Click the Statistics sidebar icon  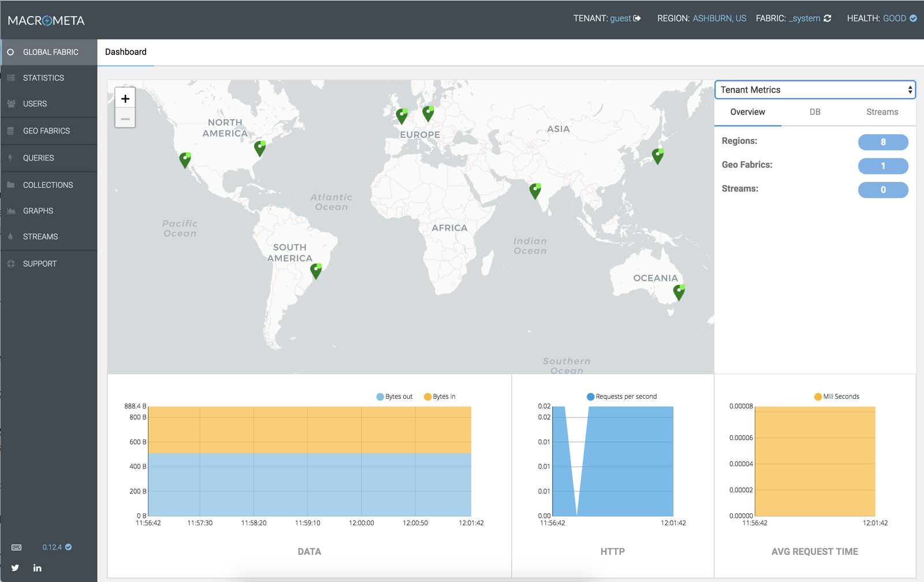point(11,77)
